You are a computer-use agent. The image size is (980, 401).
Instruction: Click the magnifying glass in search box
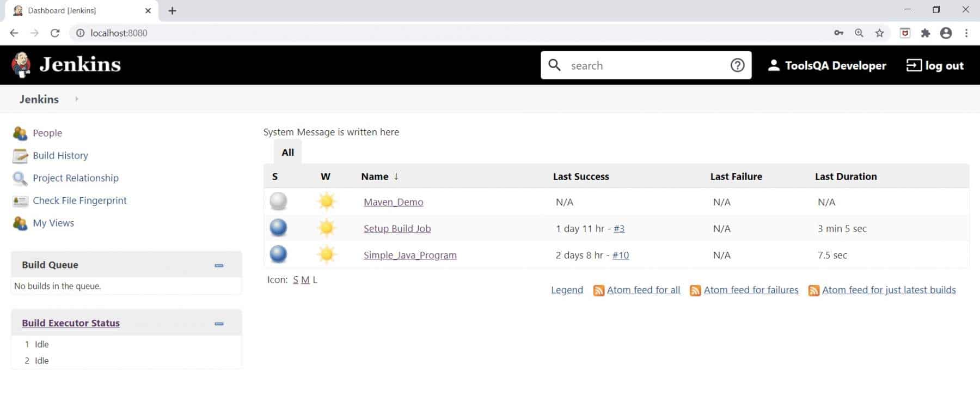[554, 65]
